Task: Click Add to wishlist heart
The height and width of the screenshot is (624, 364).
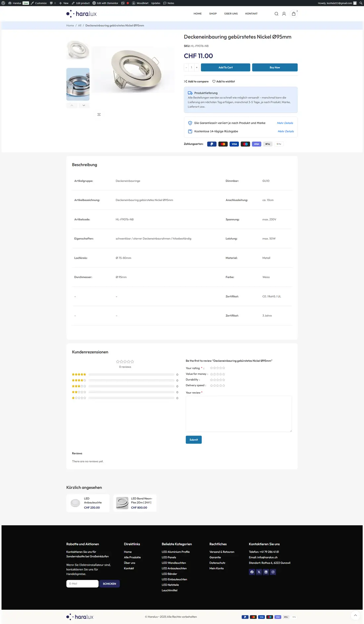Action: [224, 81]
